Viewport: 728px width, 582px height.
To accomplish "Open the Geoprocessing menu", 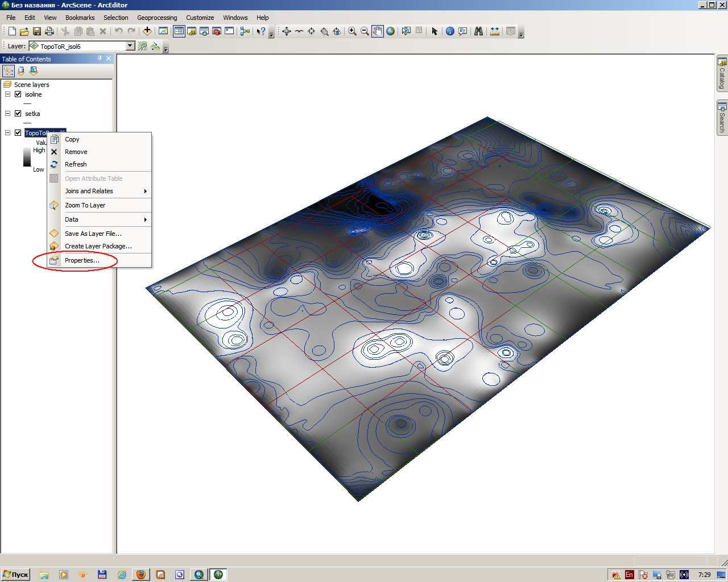I will click(x=157, y=18).
